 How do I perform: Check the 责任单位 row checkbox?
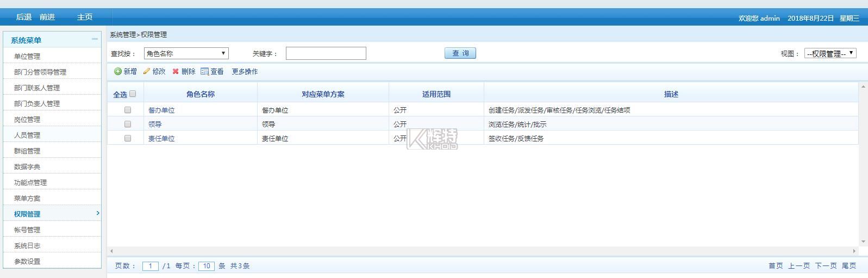coord(128,138)
